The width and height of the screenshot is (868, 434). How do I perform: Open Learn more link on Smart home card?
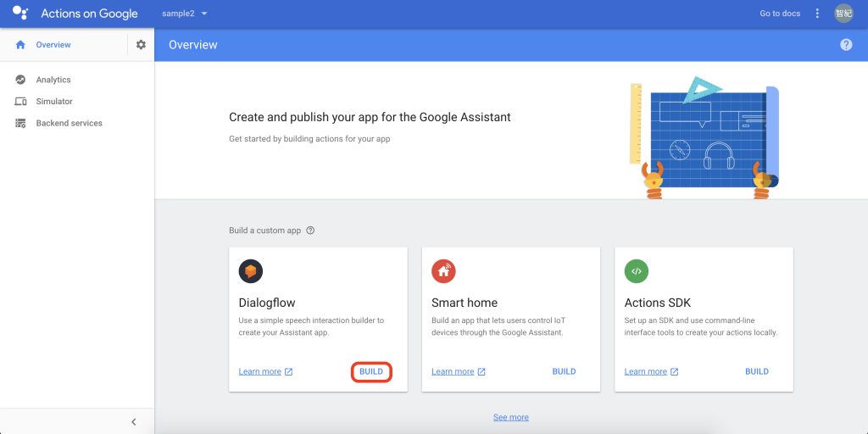(453, 371)
